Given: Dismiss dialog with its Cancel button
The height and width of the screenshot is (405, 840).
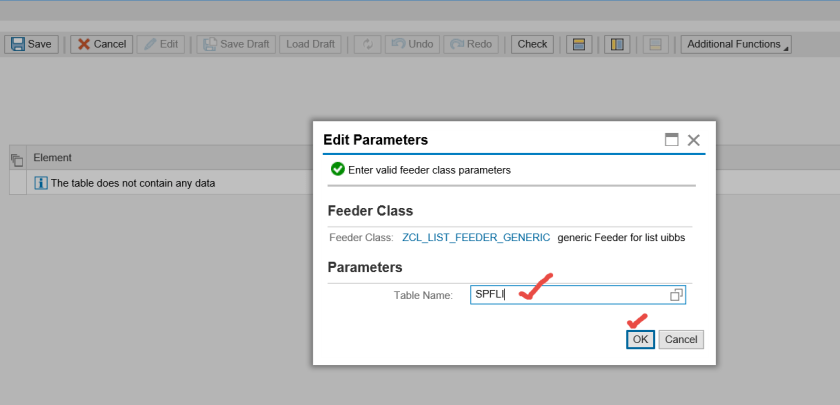Looking at the screenshot, I should click(x=681, y=339).
